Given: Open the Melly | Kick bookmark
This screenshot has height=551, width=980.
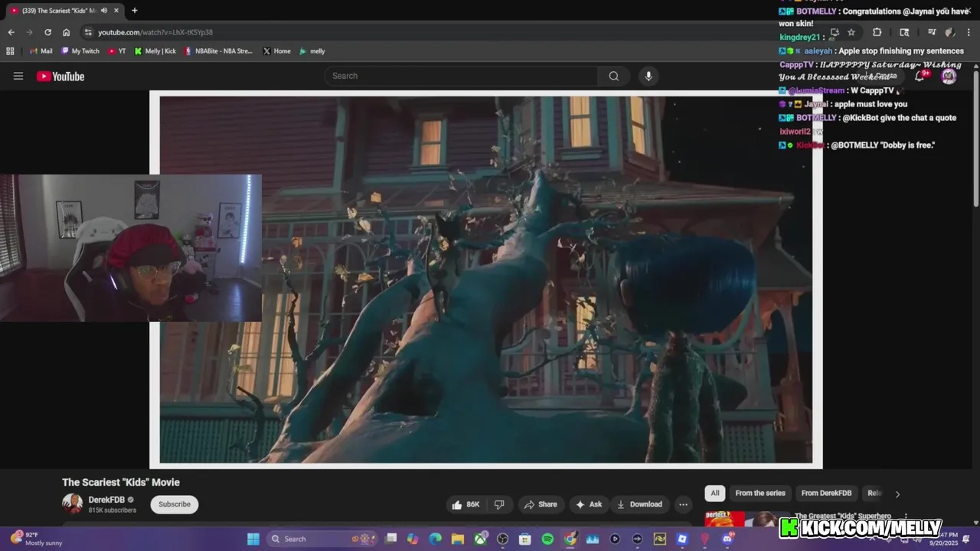Looking at the screenshot, I should (x=155, y=51).
